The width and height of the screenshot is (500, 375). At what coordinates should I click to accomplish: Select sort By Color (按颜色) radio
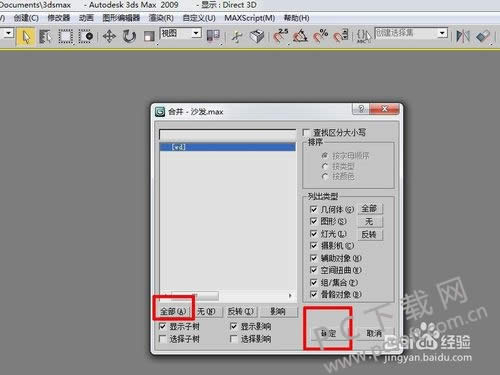[x=325, y=176]
